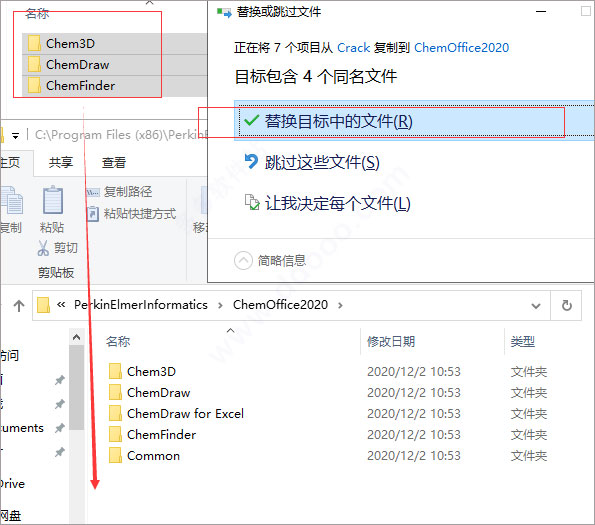Select ChemFinder in the Crack source list

[x=80, y=86]
